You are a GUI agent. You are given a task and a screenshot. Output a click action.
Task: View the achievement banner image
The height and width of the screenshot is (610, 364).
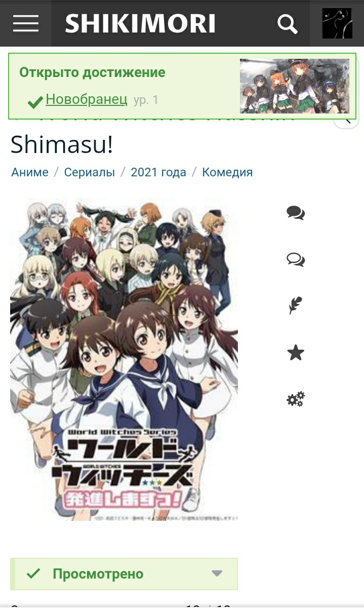(x=295, y=86)
